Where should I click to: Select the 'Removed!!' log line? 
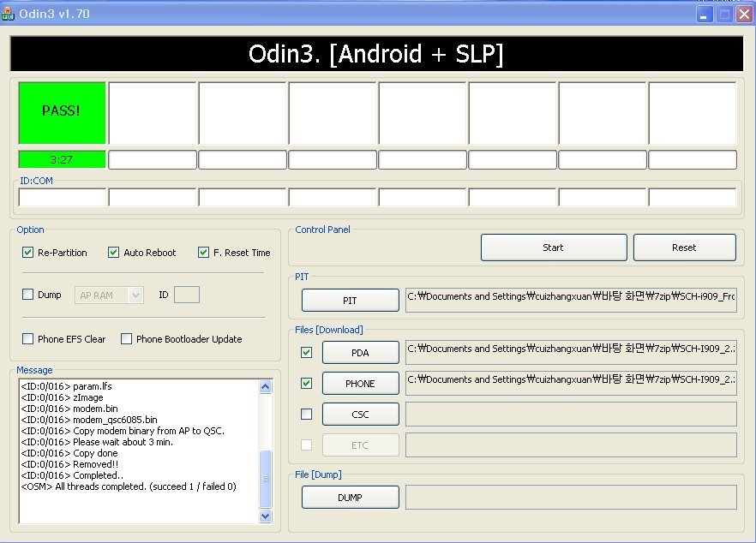[x=70, y=464]
